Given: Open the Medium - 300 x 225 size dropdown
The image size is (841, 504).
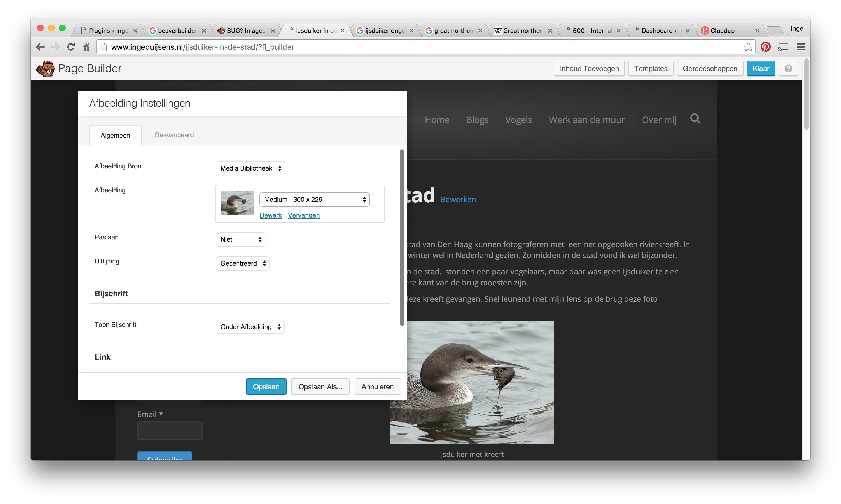Looking at the screenshot, I should (314, 199).
